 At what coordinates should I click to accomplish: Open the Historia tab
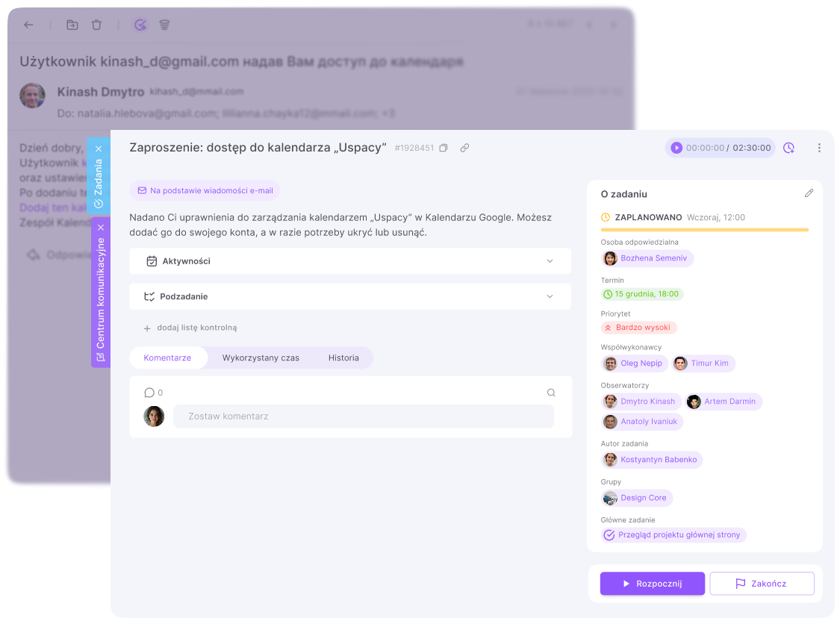tap(343, 358)
